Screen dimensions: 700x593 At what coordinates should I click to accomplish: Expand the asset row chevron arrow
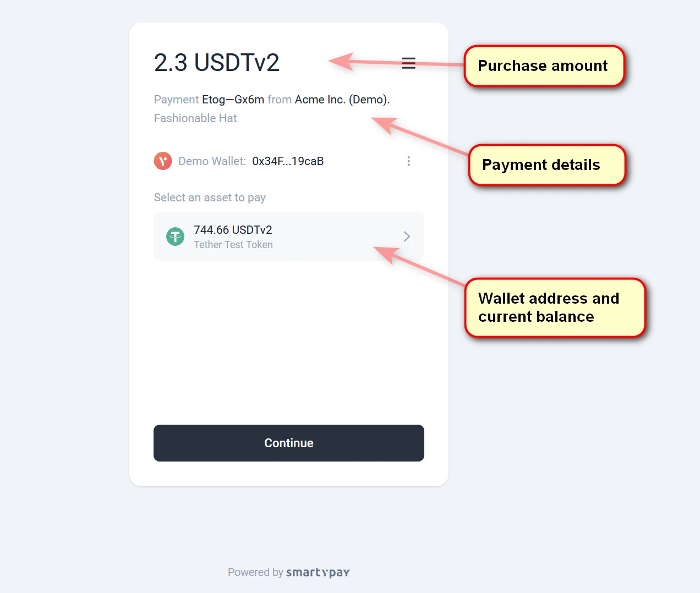coord(407,237)
